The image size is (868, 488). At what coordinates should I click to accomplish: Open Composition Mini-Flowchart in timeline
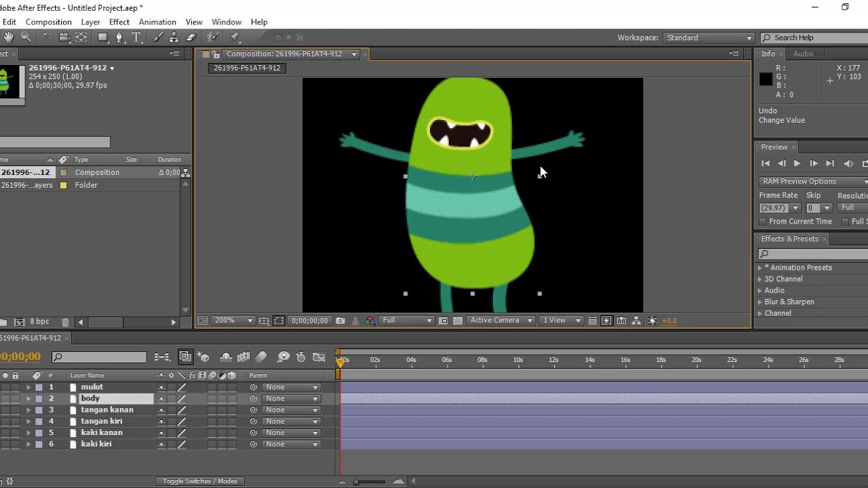coord(162,357)
